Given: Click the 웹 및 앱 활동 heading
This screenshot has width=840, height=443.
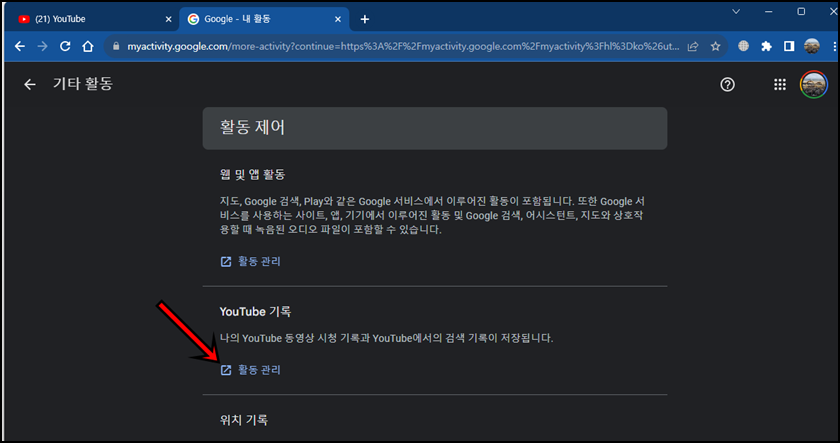Looking at the screenshot, I should coord(252,175).
